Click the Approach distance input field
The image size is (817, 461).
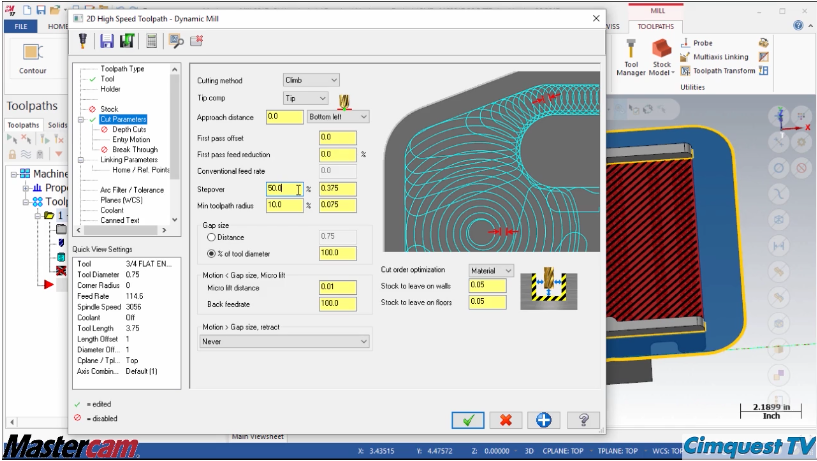(284, 117)
